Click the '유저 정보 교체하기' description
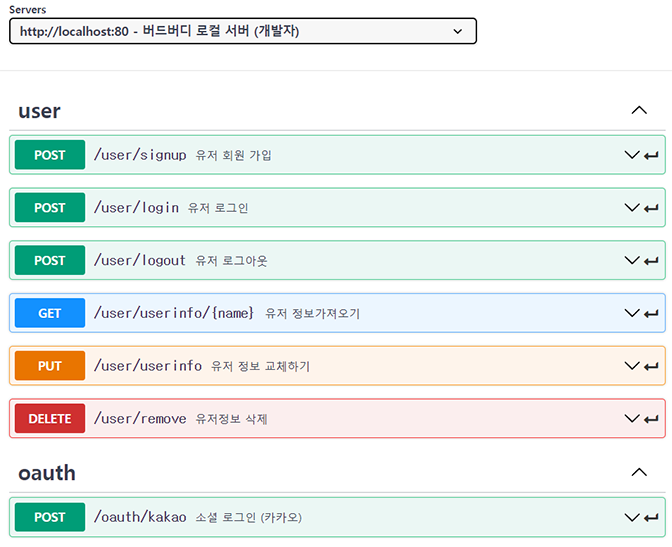The width and height of the screenshot is (672, 547). point(261,366)
